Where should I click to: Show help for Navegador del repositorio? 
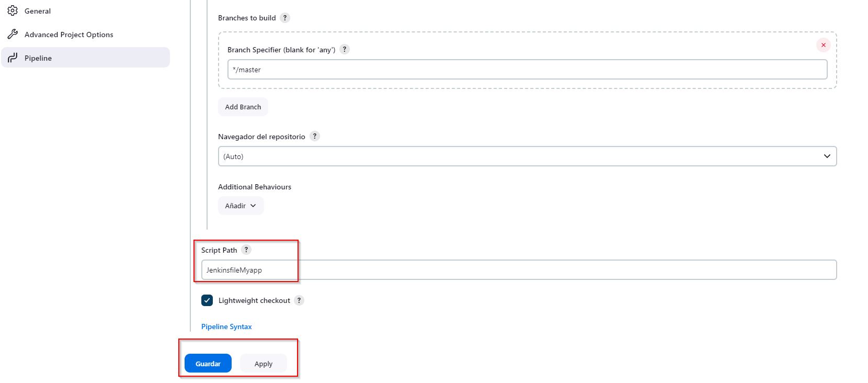315,136
